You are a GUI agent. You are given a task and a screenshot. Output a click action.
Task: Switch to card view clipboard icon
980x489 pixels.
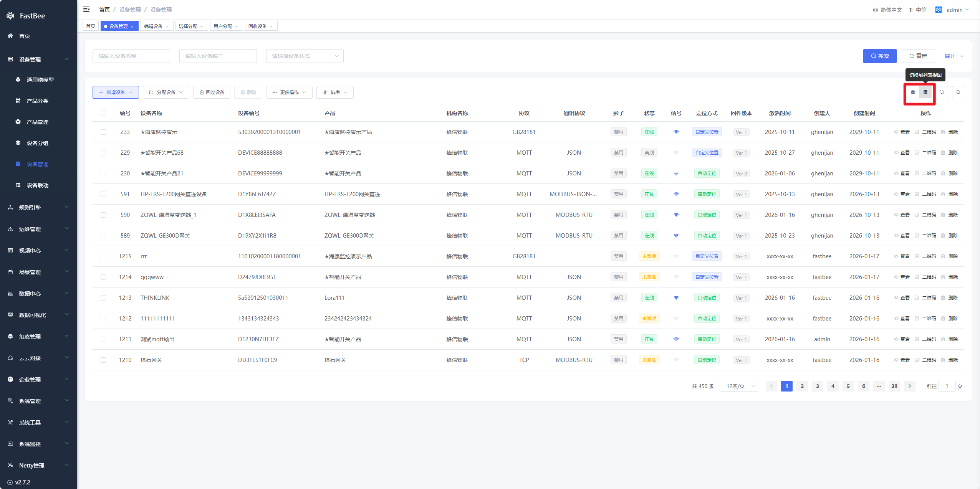(x=913, y=92)
